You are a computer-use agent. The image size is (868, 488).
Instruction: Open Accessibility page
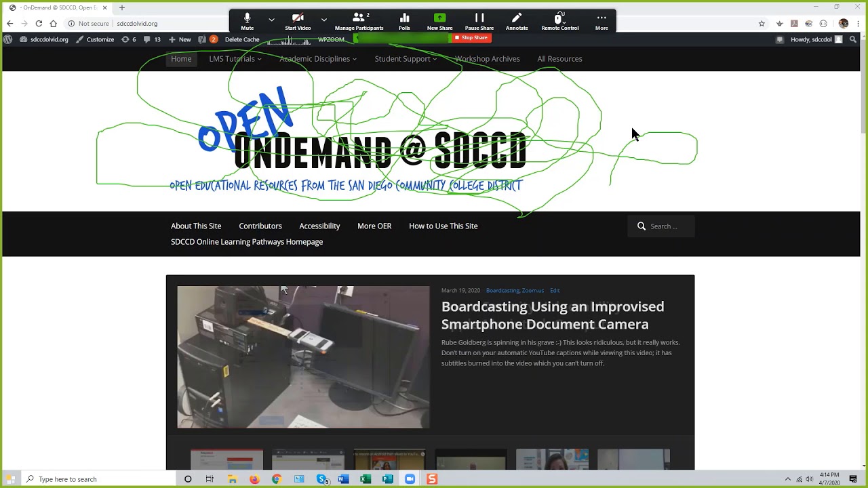[319, 226]
